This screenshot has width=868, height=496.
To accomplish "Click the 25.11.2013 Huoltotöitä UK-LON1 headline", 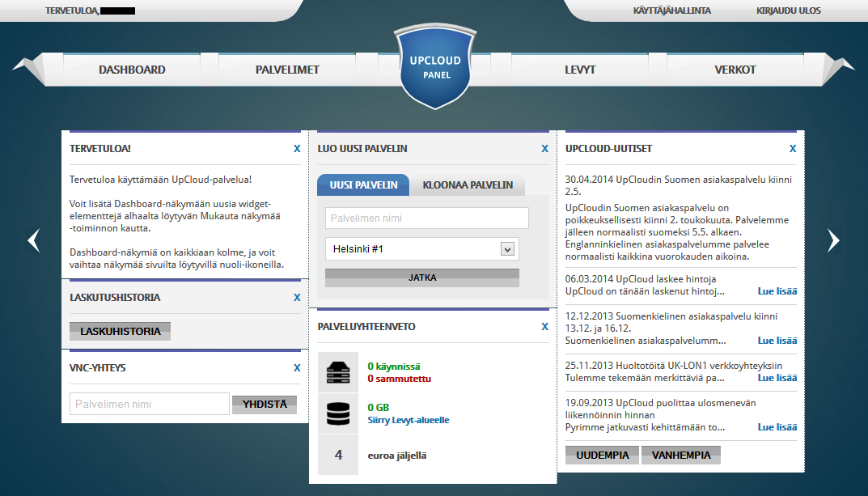I will [674, 366].
